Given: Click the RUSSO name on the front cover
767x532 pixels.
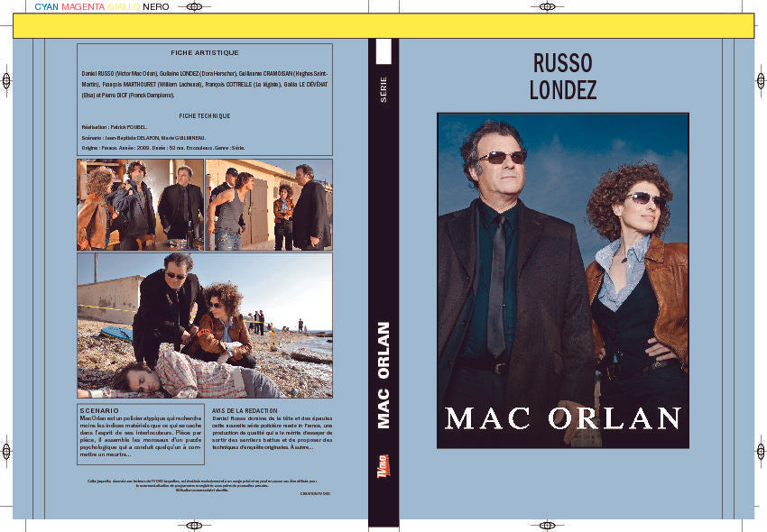Looking at the screenshot, I should (x=562, y=63).
